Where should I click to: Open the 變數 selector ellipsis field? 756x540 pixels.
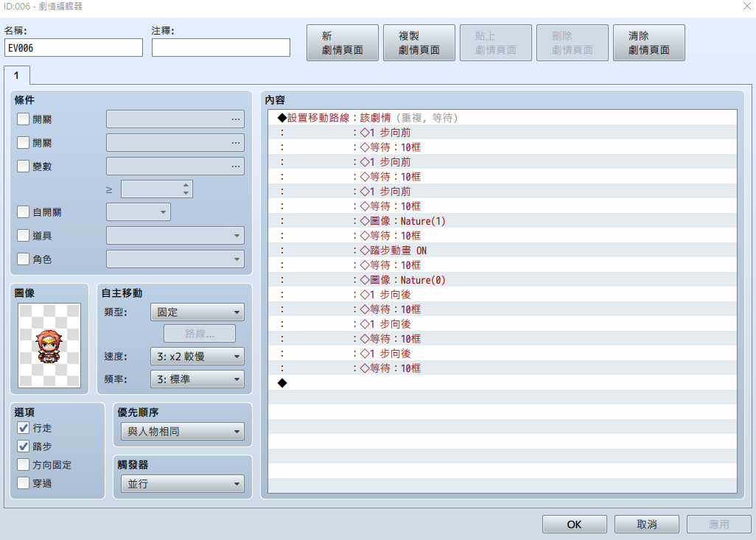175,166
